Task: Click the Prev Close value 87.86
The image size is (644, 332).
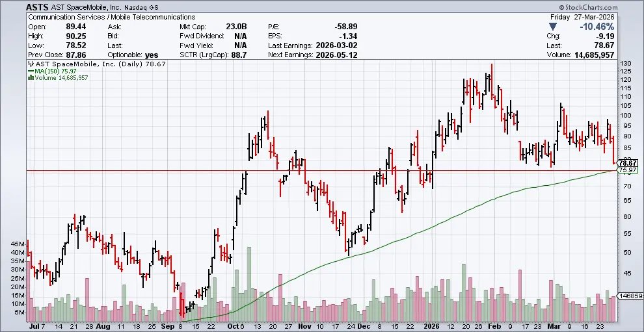Action: (x=75, y=55)
